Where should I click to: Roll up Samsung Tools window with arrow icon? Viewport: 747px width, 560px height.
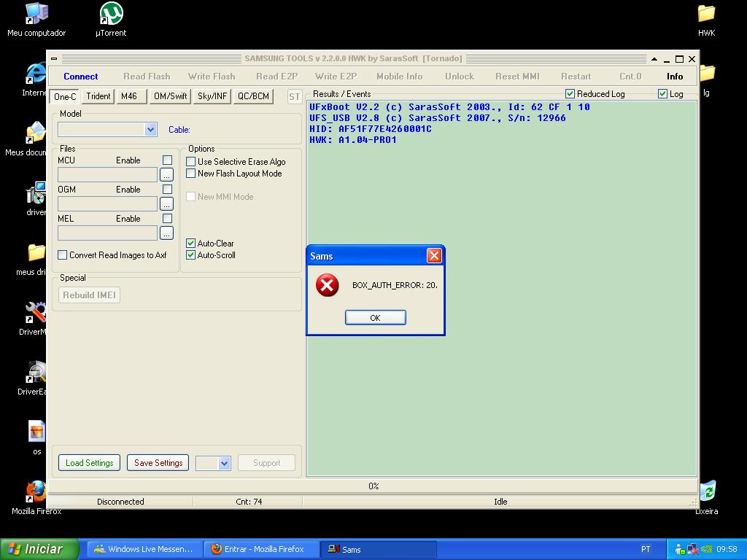(x=654, y=59)
